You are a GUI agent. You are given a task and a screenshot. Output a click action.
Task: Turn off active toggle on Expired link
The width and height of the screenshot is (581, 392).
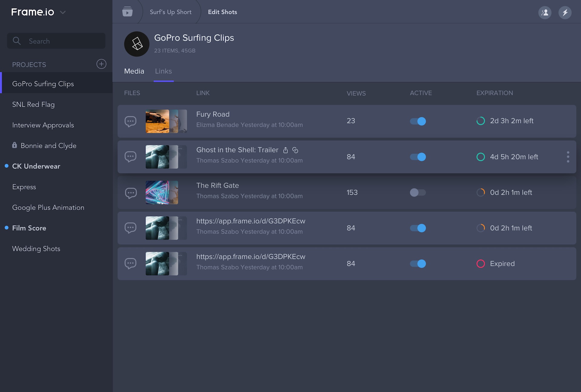(x=418, y=264)
